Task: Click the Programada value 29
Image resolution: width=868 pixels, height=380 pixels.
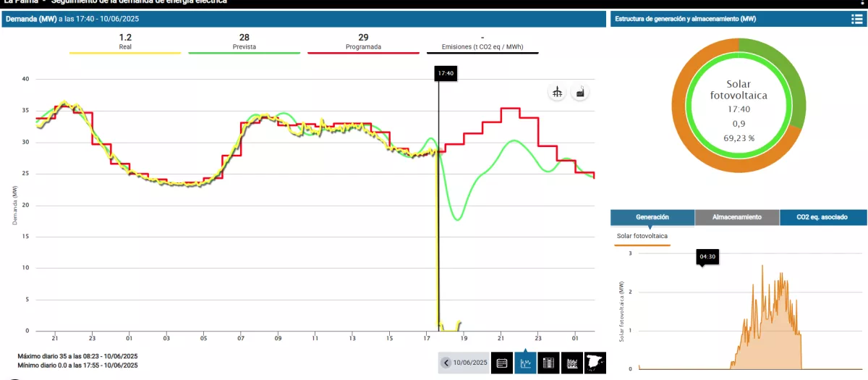Action: [x=363, y=37]
